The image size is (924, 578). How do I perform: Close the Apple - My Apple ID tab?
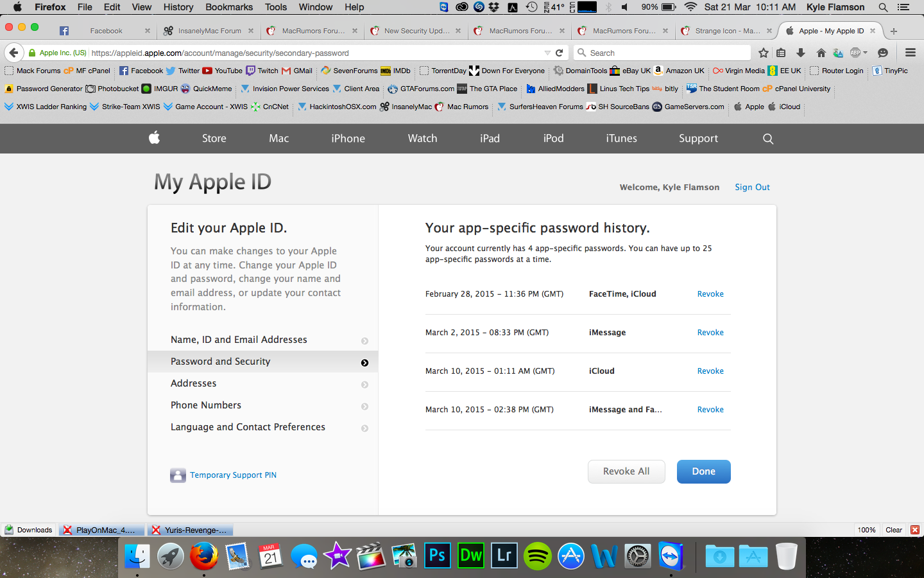(x=873, y=31)
